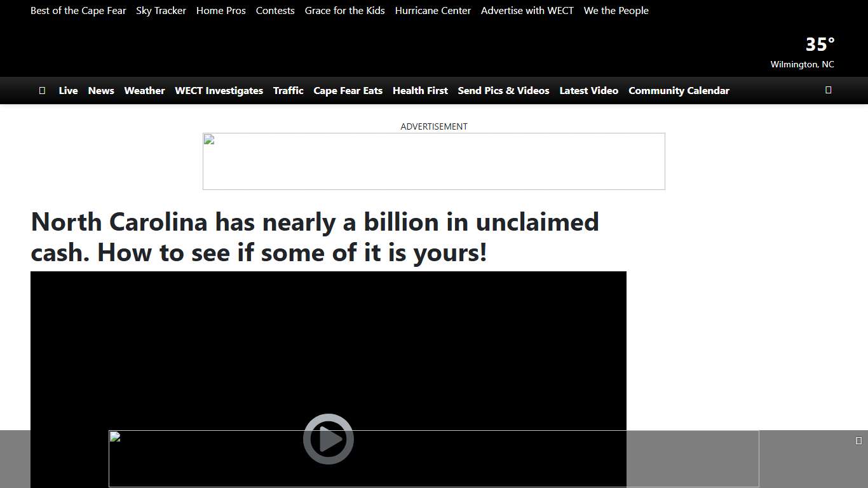Image resolution: width=868 pixels, height=488 pixels.
Task: Click the advertisement banner at the top
Action: click(x=434, y=161)
